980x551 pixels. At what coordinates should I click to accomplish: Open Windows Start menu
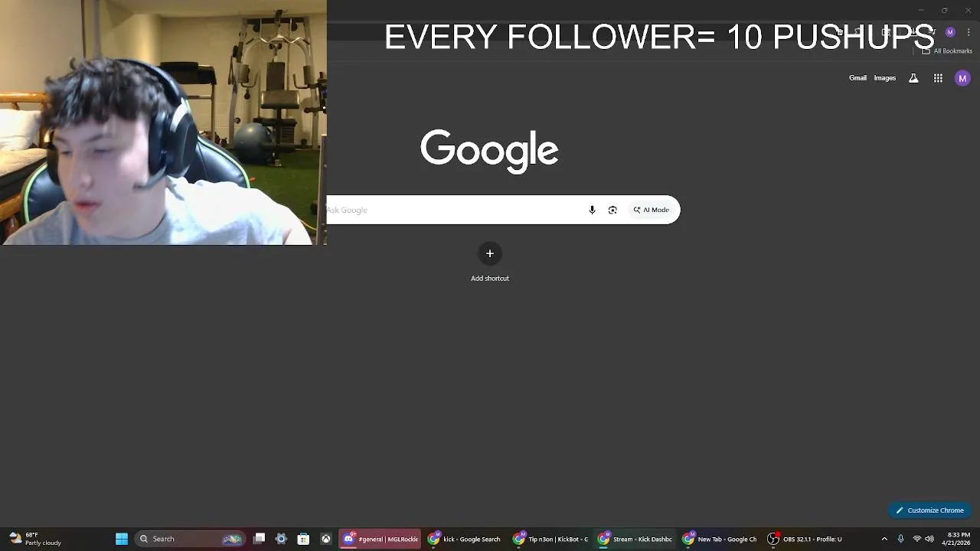122,539
